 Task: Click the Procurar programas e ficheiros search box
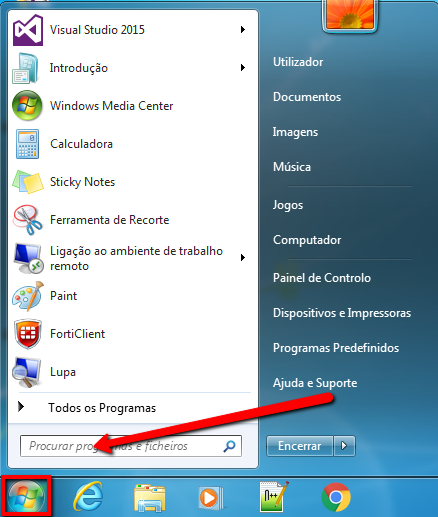(x=131, y=446)
